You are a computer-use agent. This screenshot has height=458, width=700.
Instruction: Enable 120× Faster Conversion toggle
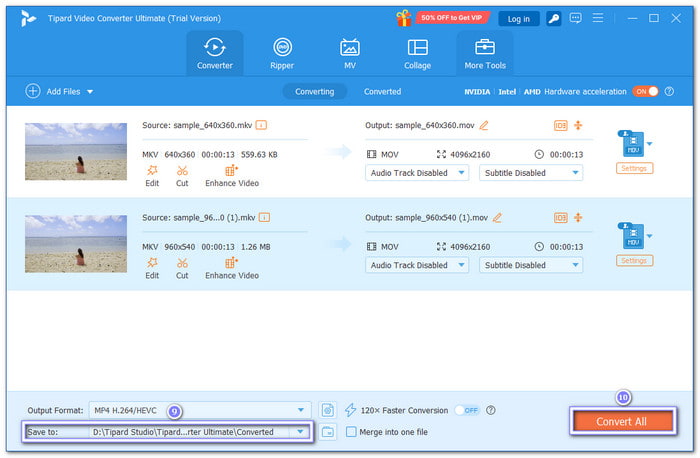466,410
